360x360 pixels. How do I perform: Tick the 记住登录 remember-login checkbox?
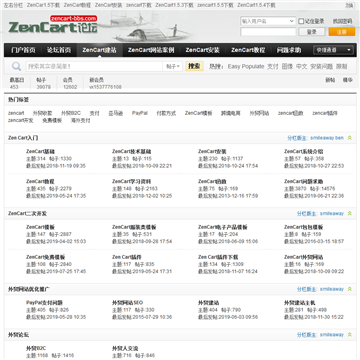click(x=301, y=21)
